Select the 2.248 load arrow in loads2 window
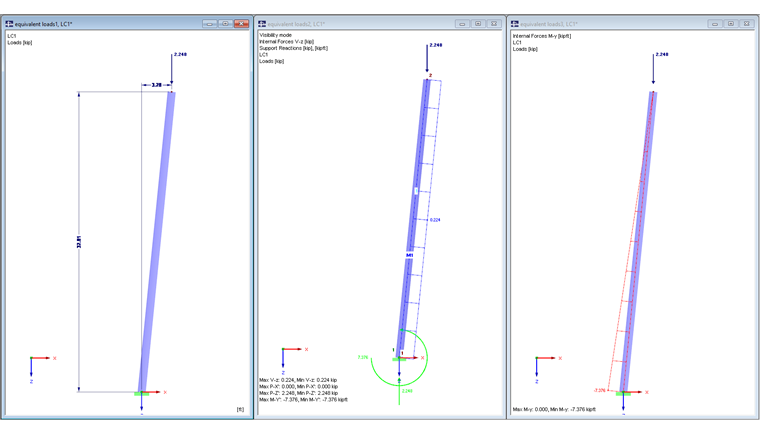 coord(427,59)
